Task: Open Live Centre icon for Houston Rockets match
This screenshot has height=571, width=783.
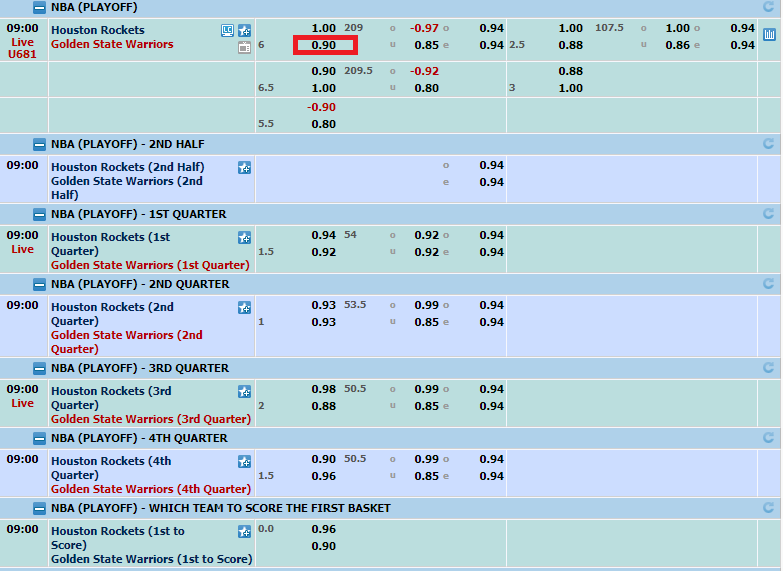Action: [x=227, y=30]
